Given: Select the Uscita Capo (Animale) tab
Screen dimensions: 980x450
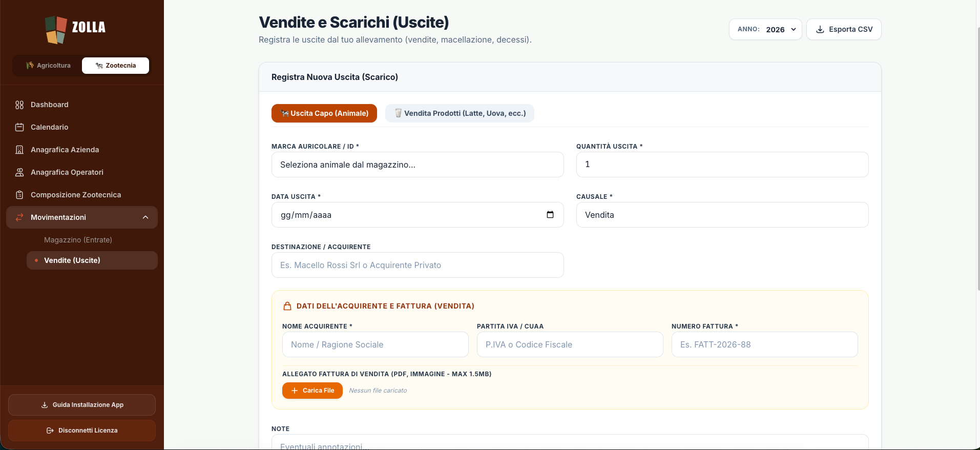Looking at the screenshot, I should tap(324, 113).
